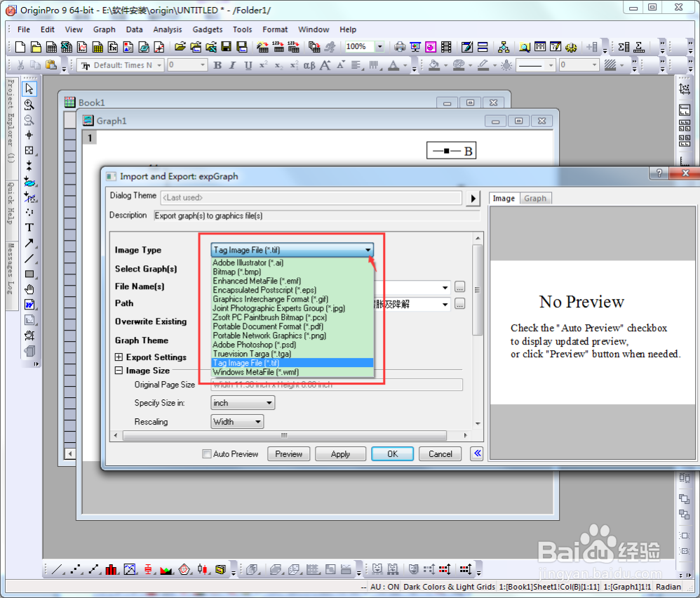Click the File Name browse ellipsis button
Screen dimensions: 700x598
460,287
